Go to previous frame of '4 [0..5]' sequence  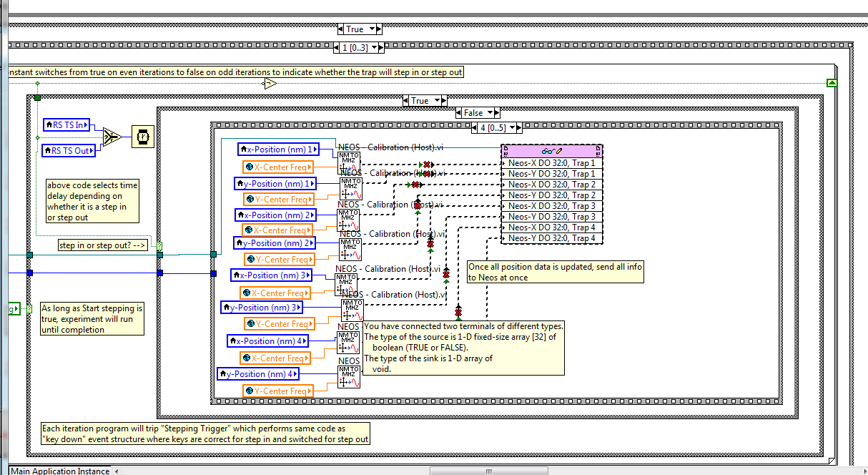pos(474,127)
